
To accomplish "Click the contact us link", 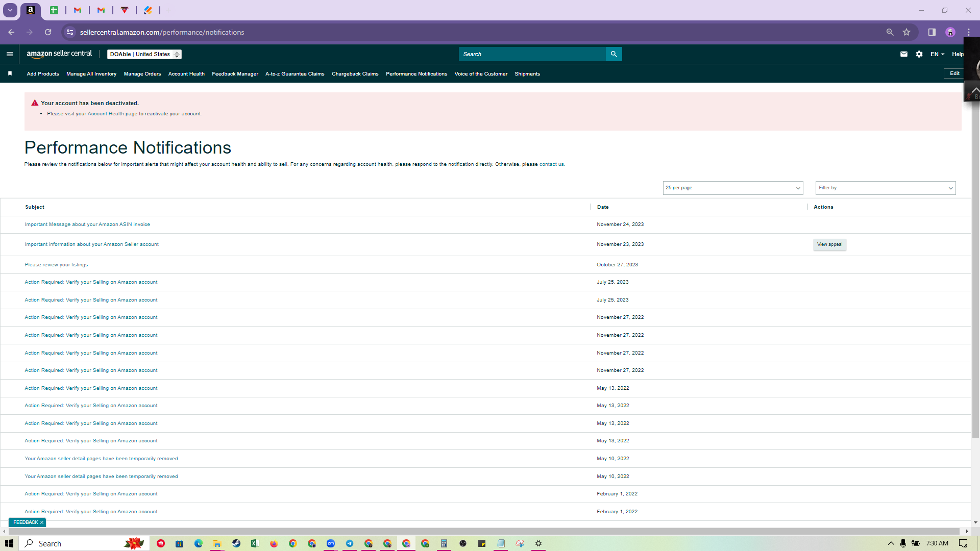I will tap(551, 164).
